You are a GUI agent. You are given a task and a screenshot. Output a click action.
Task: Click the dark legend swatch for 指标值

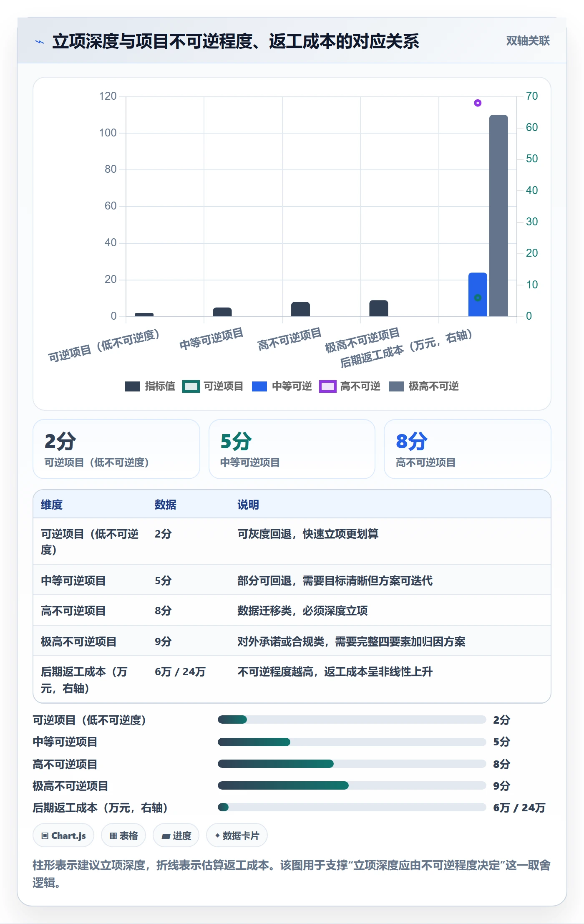pos(133,386)
